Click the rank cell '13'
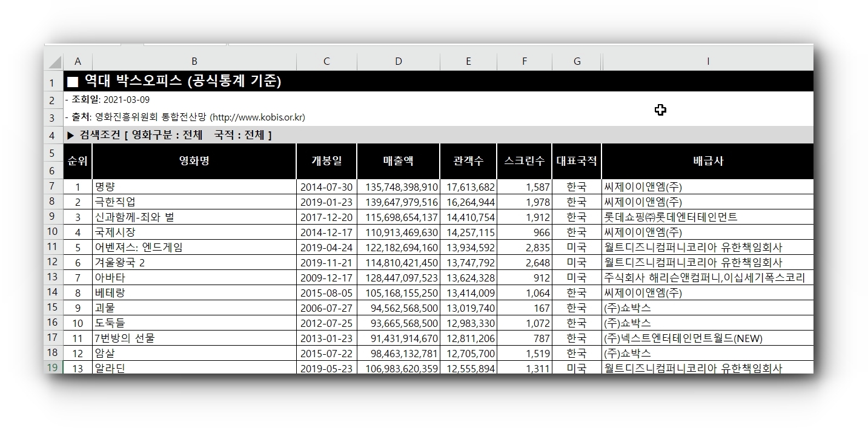 [x=78, y=367]
